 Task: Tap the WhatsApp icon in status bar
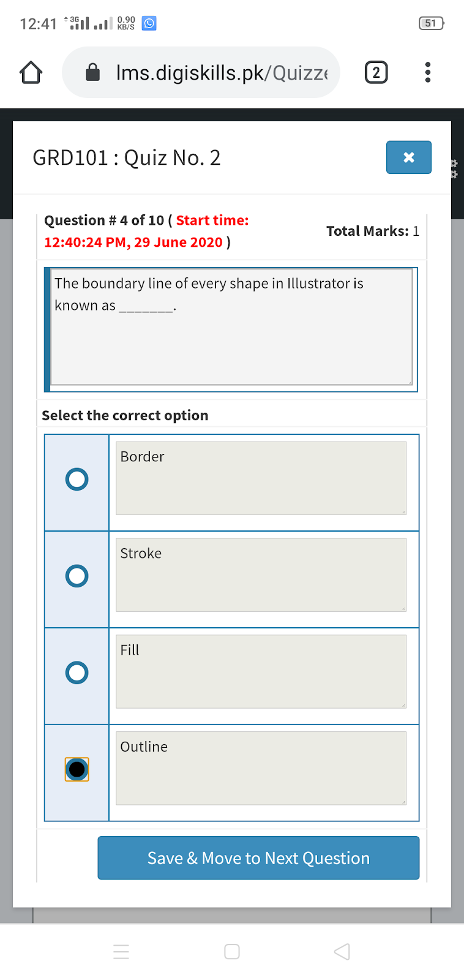pos(148,23)
